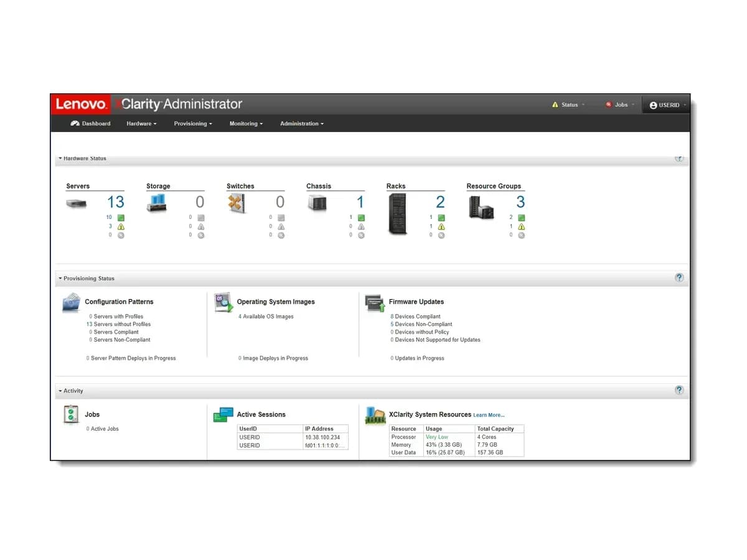Click the Storage device icon
Image resolution: width=747 pixels, height=560 pixels.
click(x=156, y=203)
